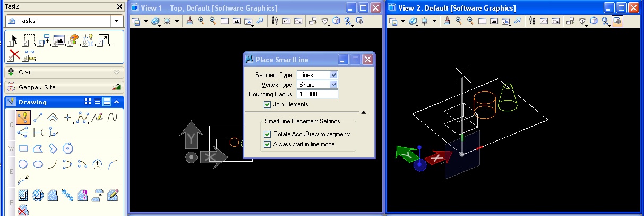Click Walk footprints icon in View 1 toolbar
Viewport: 644px width, 216px height.
point(274,21)
